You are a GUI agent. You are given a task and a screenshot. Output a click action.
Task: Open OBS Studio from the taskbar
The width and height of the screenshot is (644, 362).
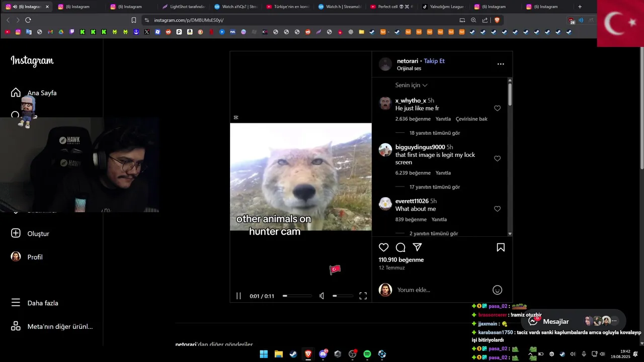352,354
